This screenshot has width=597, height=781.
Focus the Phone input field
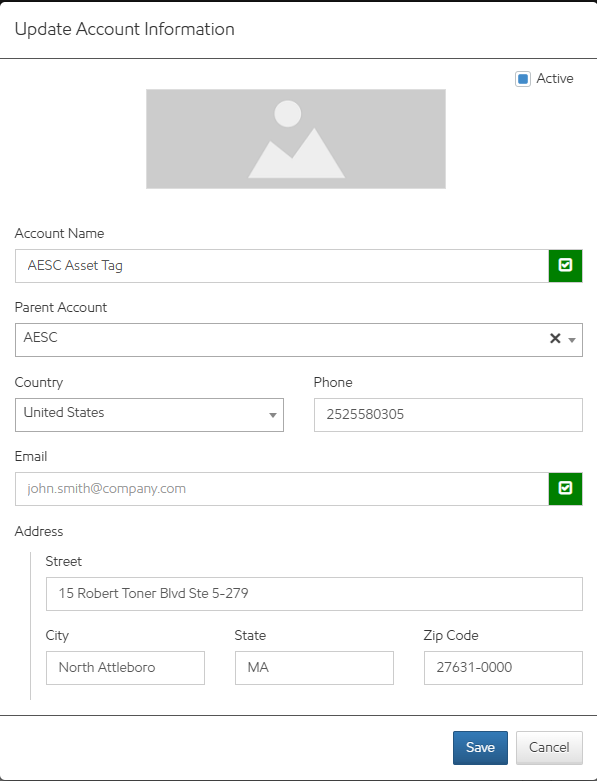tap(448, 414)
